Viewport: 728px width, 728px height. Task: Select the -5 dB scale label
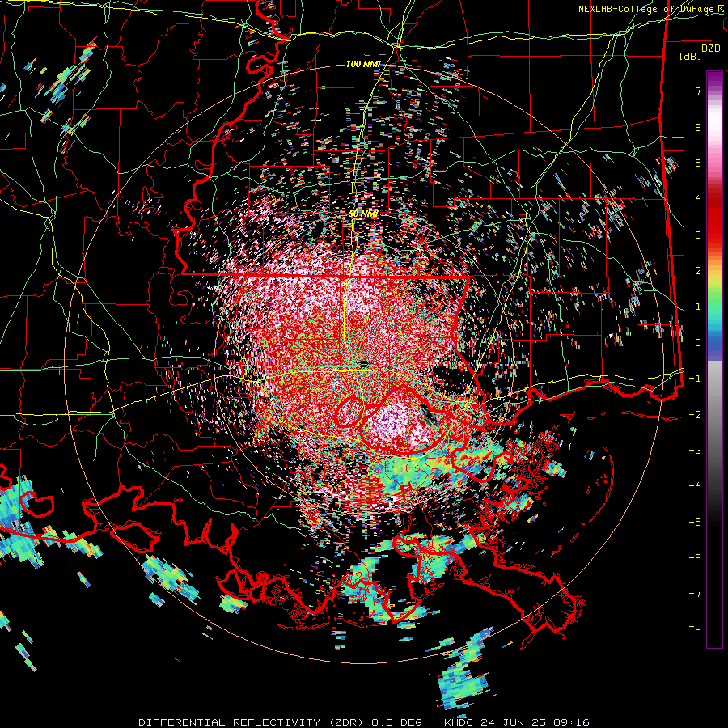click(695, 523)
